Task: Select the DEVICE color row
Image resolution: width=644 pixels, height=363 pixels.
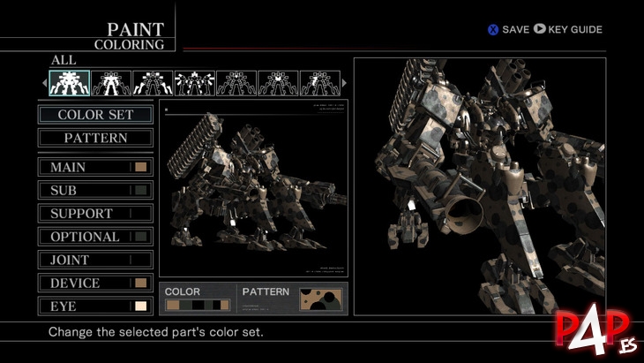Action: tap(95, 283)
